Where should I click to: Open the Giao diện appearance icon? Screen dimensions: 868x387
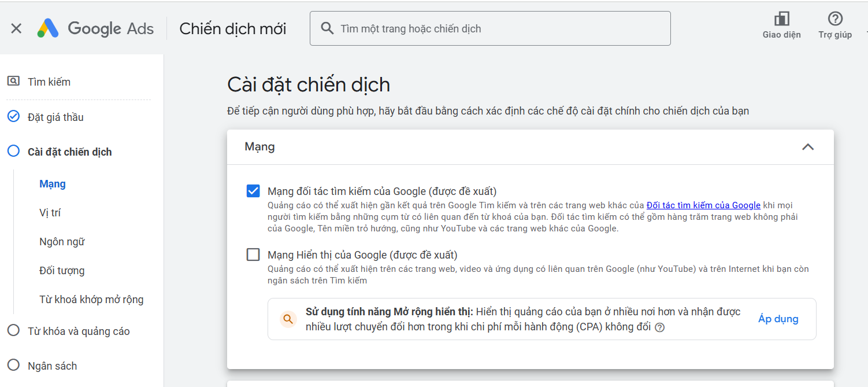tap(781, 19)
